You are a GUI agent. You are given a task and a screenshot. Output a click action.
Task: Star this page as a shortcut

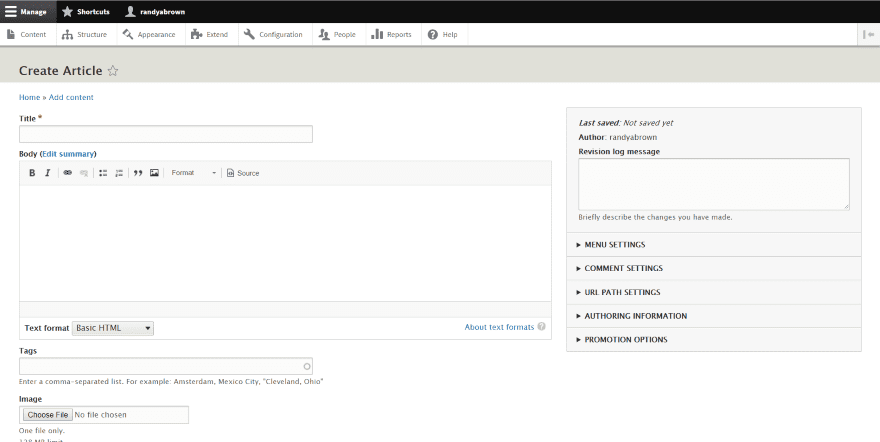113,71
